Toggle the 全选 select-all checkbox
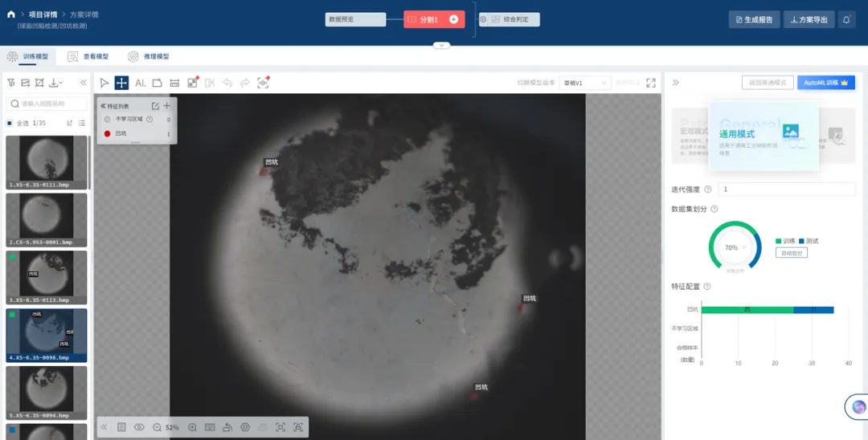The image size is (868, 440). pos(10,123)
